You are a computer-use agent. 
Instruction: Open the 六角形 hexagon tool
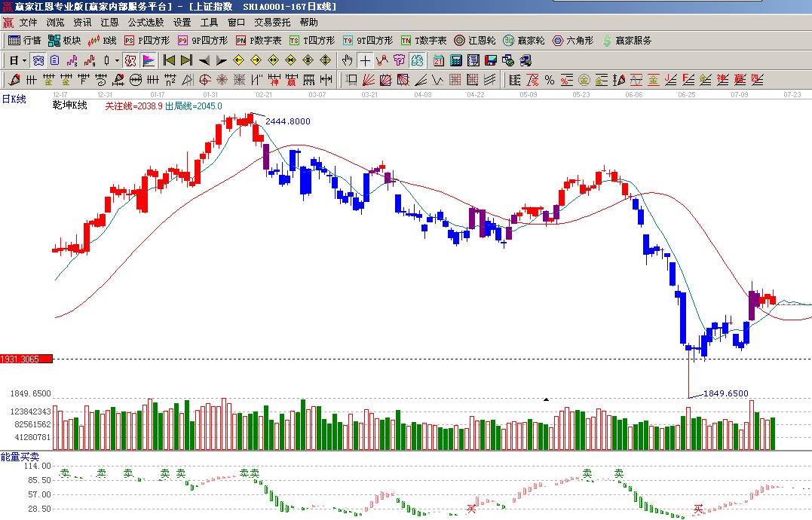tap(573, 41)
